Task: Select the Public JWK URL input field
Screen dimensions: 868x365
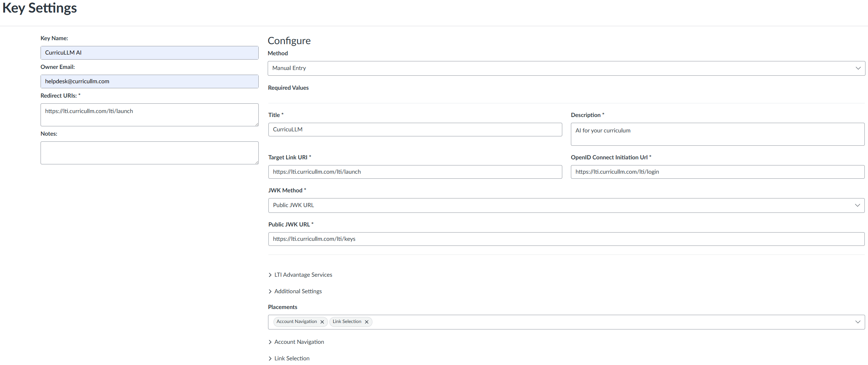Action: (x=566, y=239)
